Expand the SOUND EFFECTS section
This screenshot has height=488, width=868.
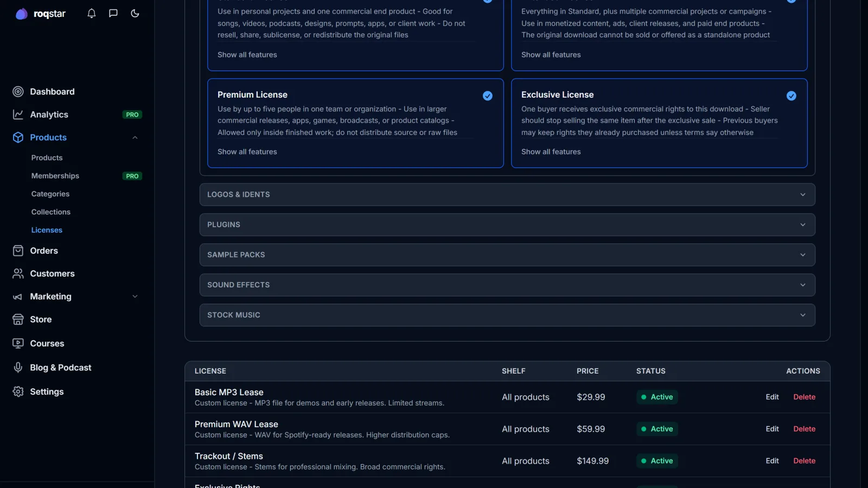coord(507,285)
